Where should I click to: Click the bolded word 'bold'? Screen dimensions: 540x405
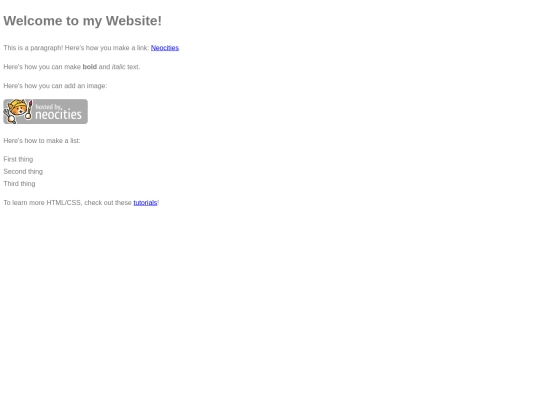[x=90, y=67]
